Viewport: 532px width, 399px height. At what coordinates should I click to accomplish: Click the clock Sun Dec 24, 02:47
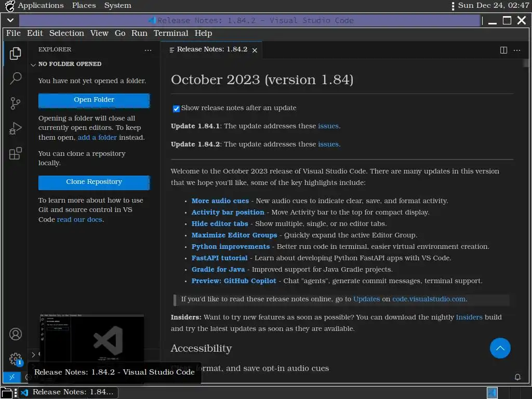coord(494,6)
